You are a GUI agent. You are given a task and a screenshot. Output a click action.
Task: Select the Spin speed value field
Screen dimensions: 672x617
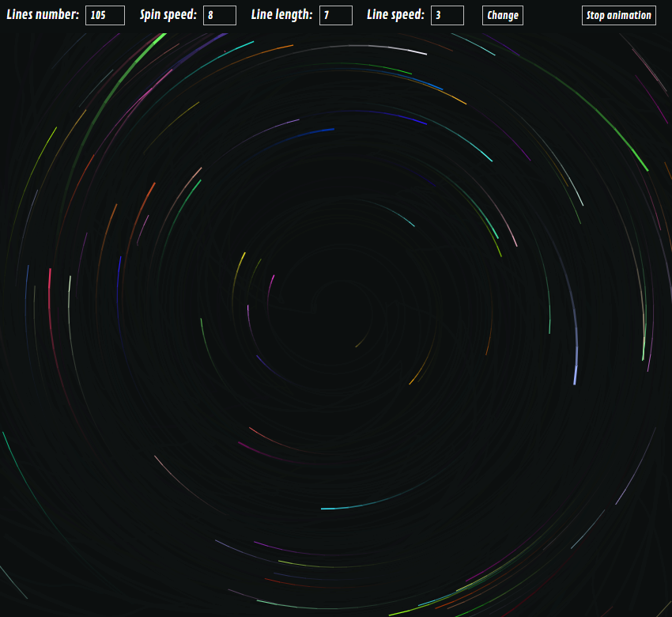219,15
